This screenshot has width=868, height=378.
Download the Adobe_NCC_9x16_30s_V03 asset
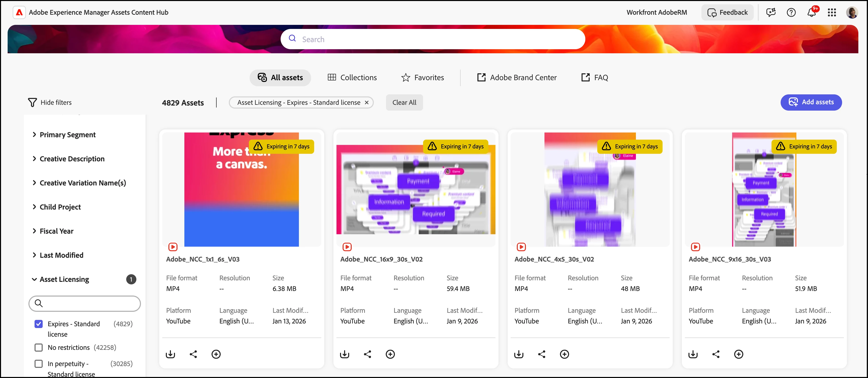[693, 354]
